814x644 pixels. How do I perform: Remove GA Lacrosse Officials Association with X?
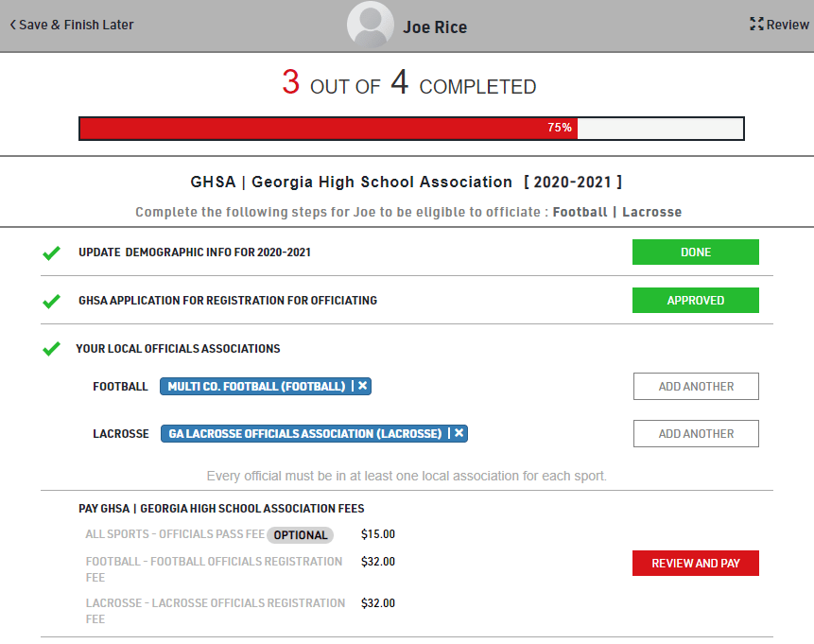pyautogui.click(x=459, y=432)
